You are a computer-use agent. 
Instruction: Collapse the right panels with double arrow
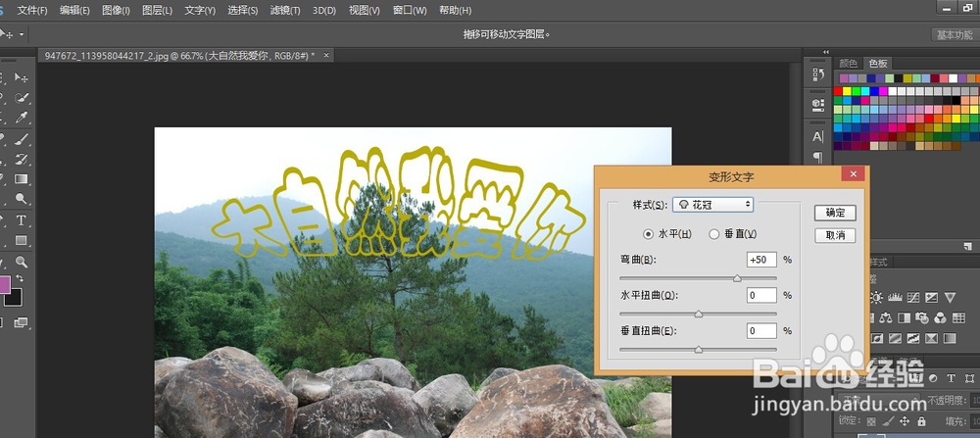coord(825,52)
